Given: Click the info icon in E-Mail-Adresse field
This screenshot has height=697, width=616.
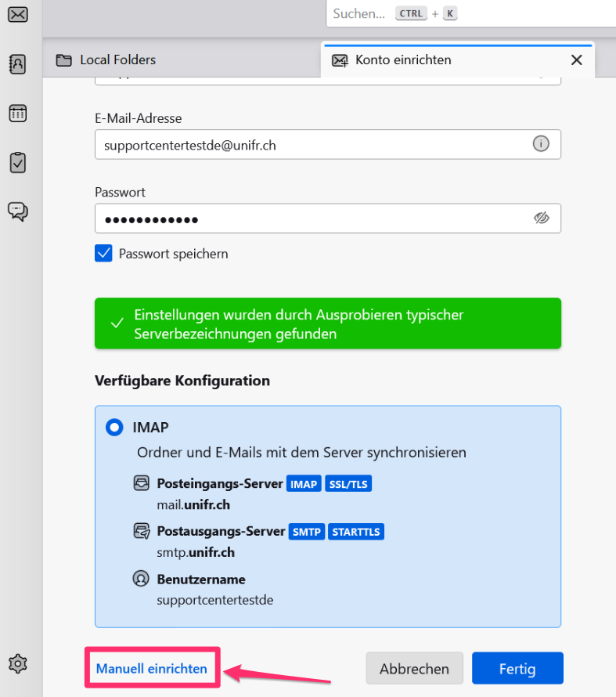Looking at the screenshot, I should click(x=541, y=144).
